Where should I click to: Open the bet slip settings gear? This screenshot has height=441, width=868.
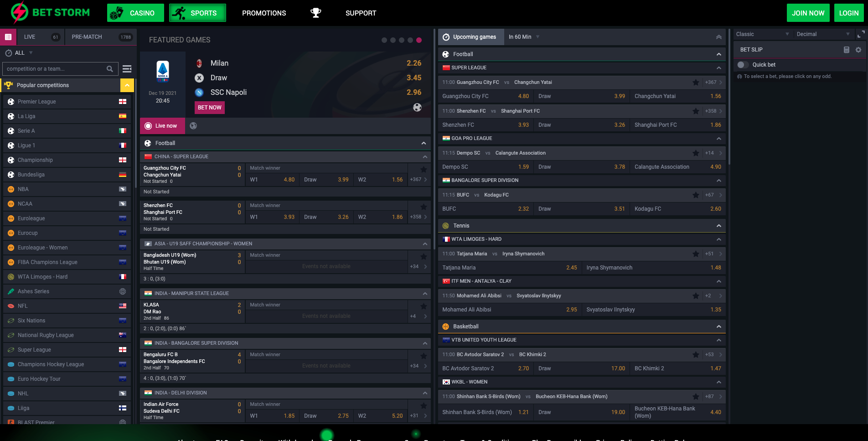(x=858, y=49)
